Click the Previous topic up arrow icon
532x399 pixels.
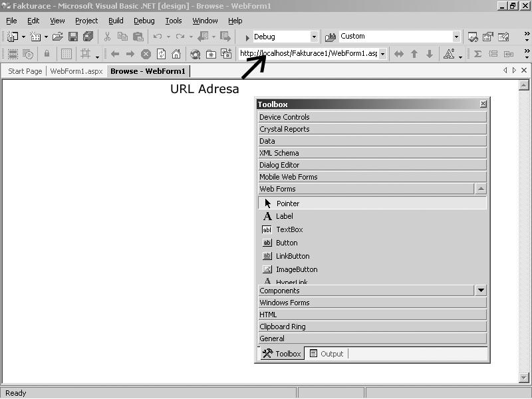click(x=414, y=54)
